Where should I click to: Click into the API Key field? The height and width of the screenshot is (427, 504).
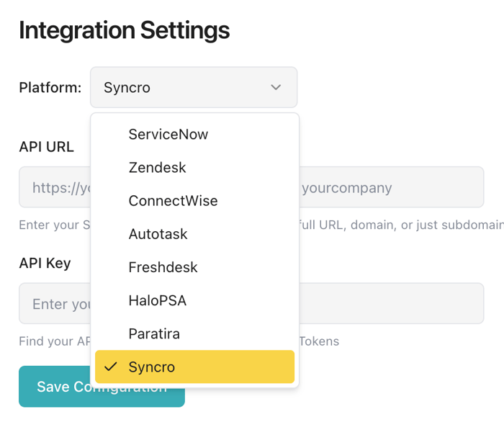[x=389, y=303]
